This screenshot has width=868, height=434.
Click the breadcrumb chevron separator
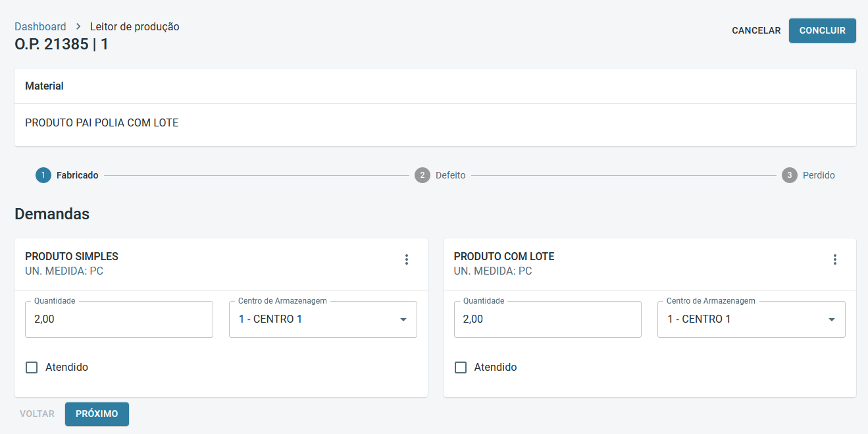[78, 27]
